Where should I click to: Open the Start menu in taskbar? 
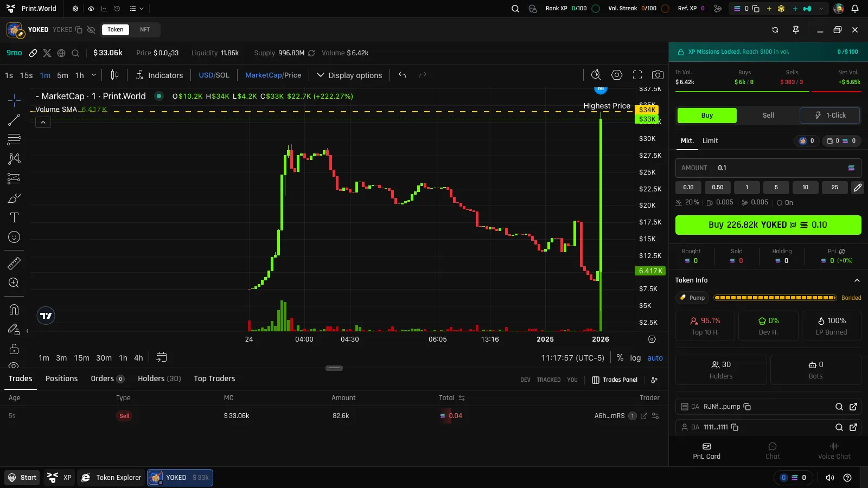point(22,478)
